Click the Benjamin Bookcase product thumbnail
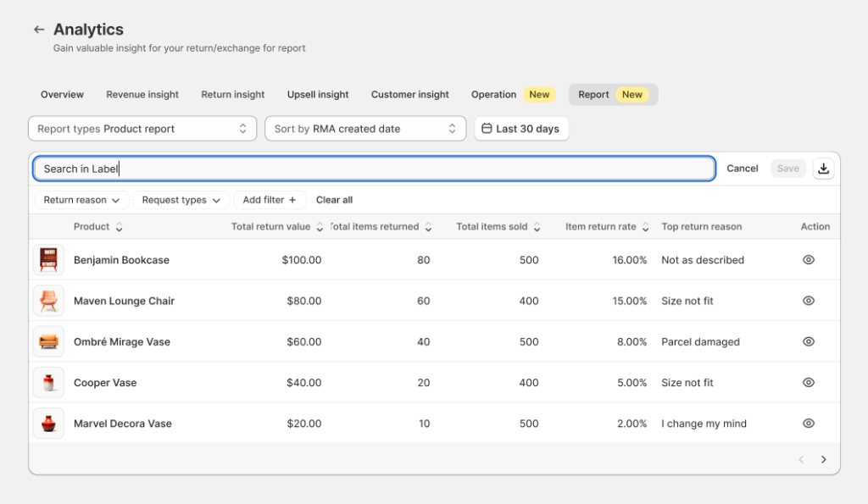868x504 pixels. click(48, 260)
